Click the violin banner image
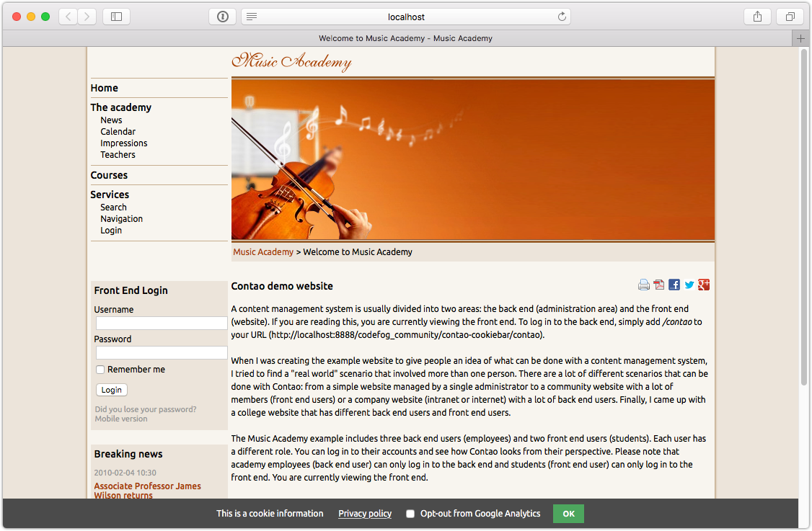The height and width of the screenshot is (531, 812). 473,159
